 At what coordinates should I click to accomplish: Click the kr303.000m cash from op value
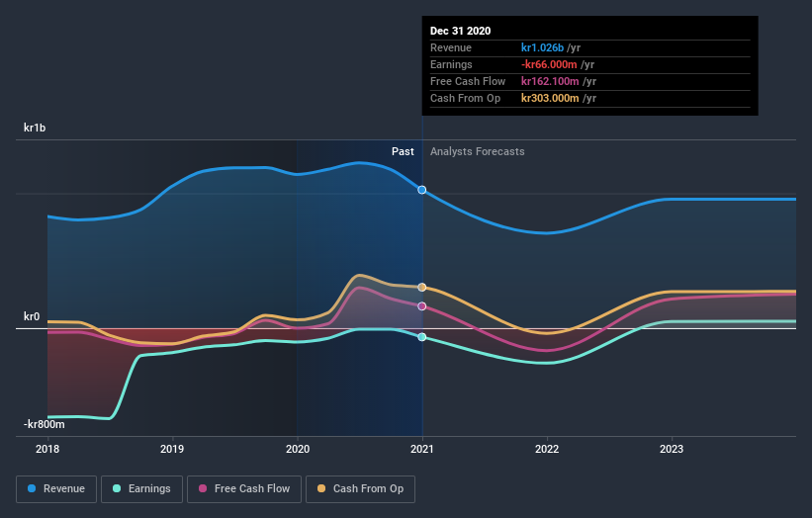pyautogui.click(x=550, y=98)
